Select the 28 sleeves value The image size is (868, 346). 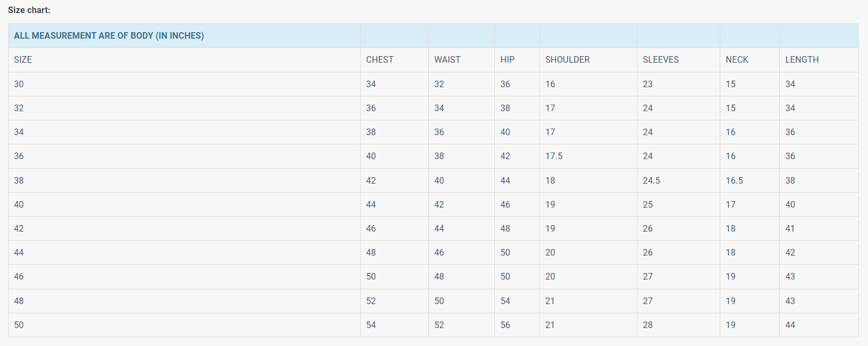tap(647, 325)
